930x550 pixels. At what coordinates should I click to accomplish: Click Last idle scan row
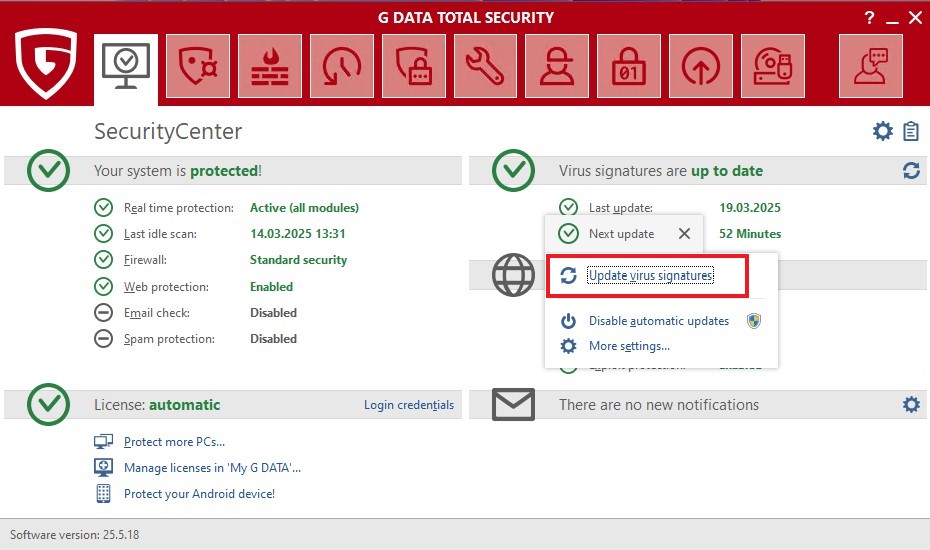pyautogui.click(x=219, y=234)
